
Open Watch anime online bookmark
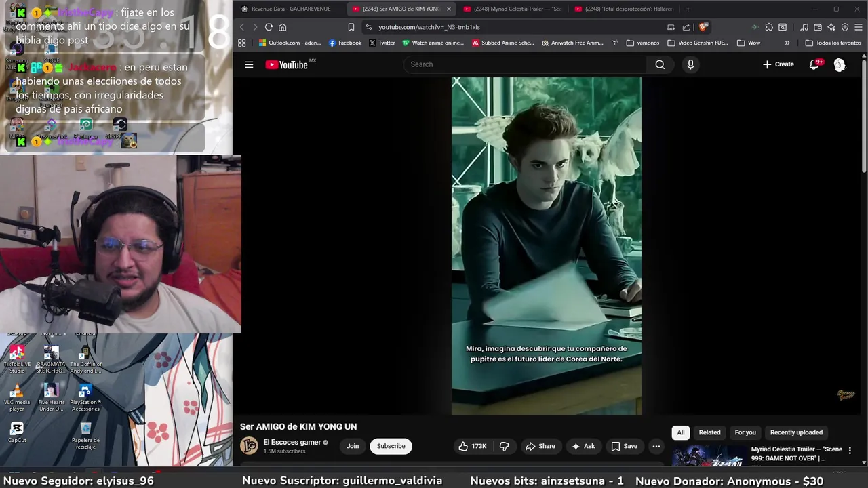point(433,43)
